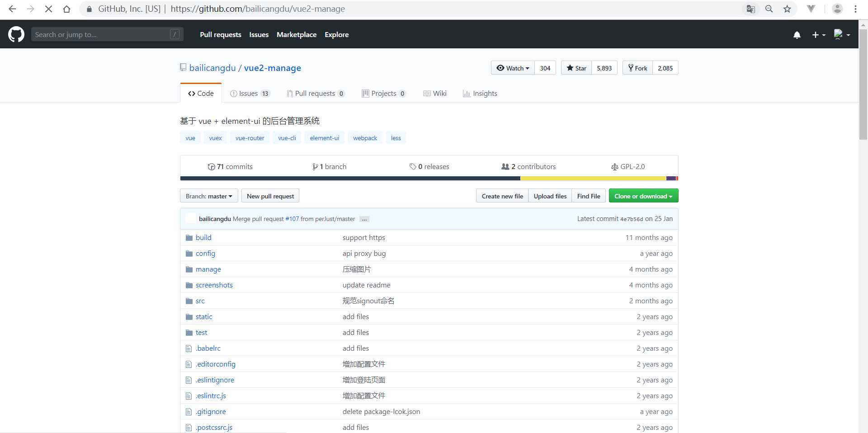Viewport: 868px width, 433px height.
Task: View the 1 branch link
Action: (330, 167)
